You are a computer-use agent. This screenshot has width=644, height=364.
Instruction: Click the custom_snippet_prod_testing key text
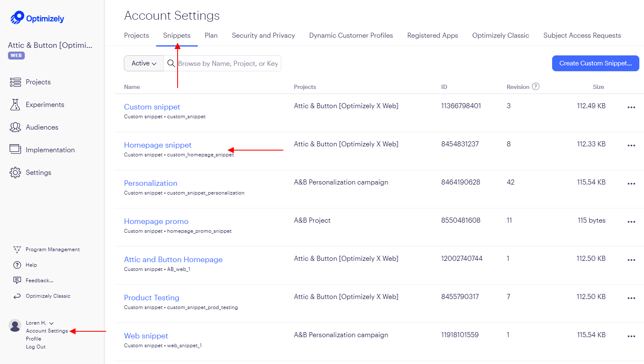202,307
